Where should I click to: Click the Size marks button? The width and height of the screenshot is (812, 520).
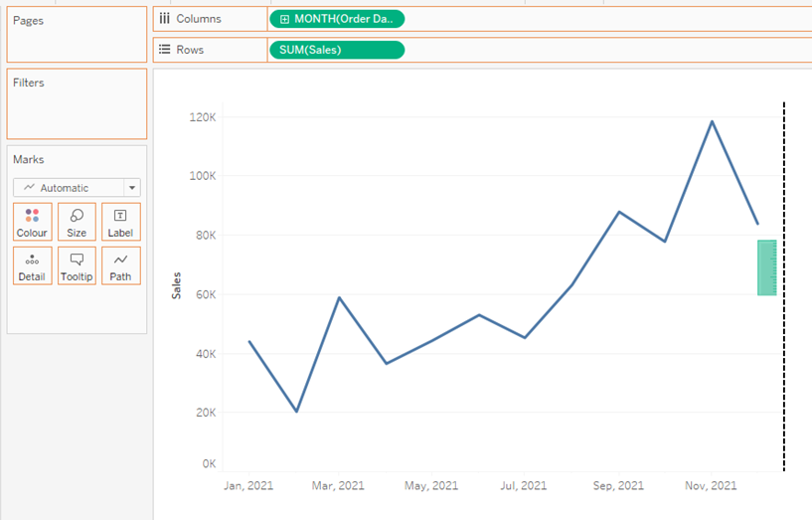pos(77,222)
